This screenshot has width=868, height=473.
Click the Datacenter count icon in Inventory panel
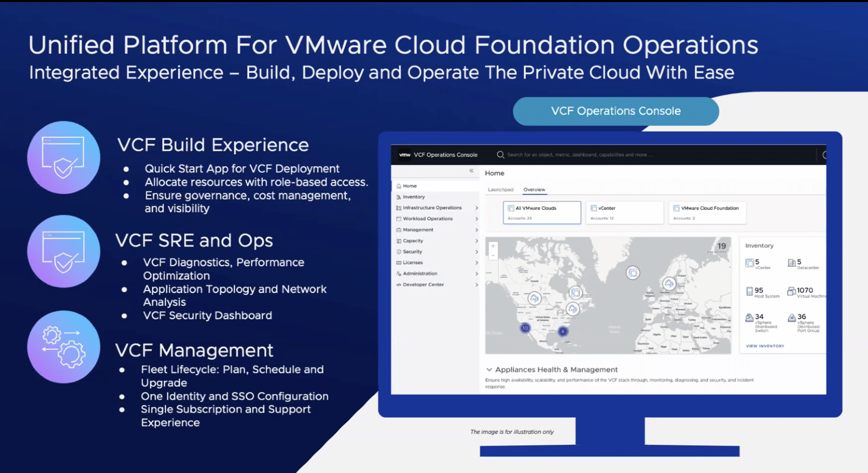(792, 263)
